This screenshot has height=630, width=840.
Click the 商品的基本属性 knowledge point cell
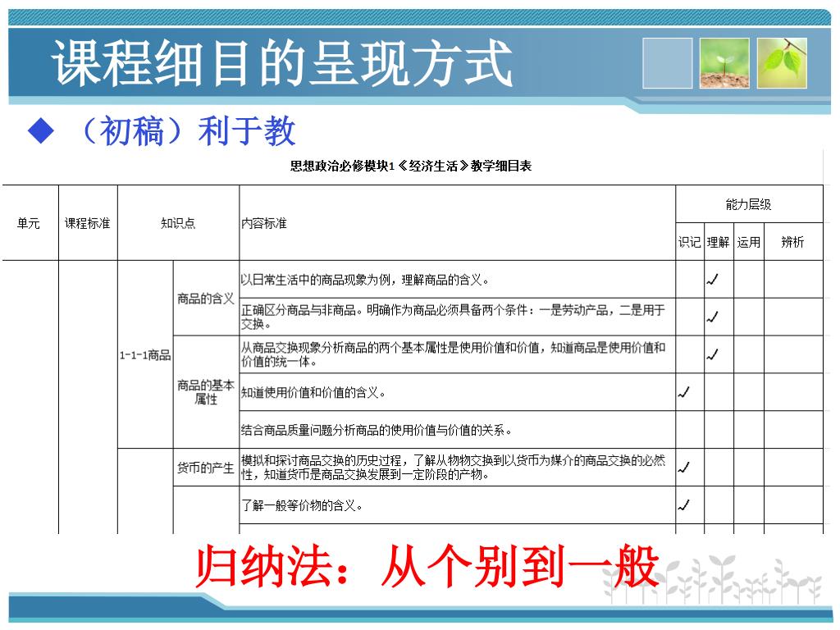[x=206, y=392]
